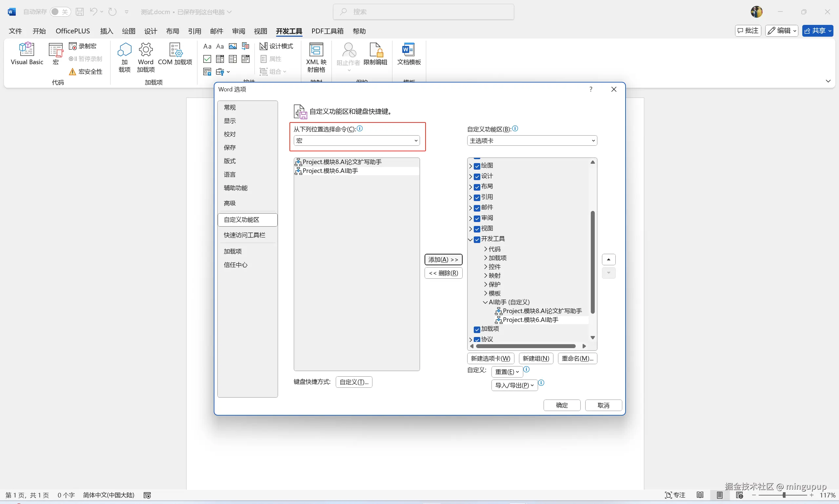The width and height of the screenshot is (839, 504).
Task: Open macro security (宏安全性) settings
Action: click(86, 72)
